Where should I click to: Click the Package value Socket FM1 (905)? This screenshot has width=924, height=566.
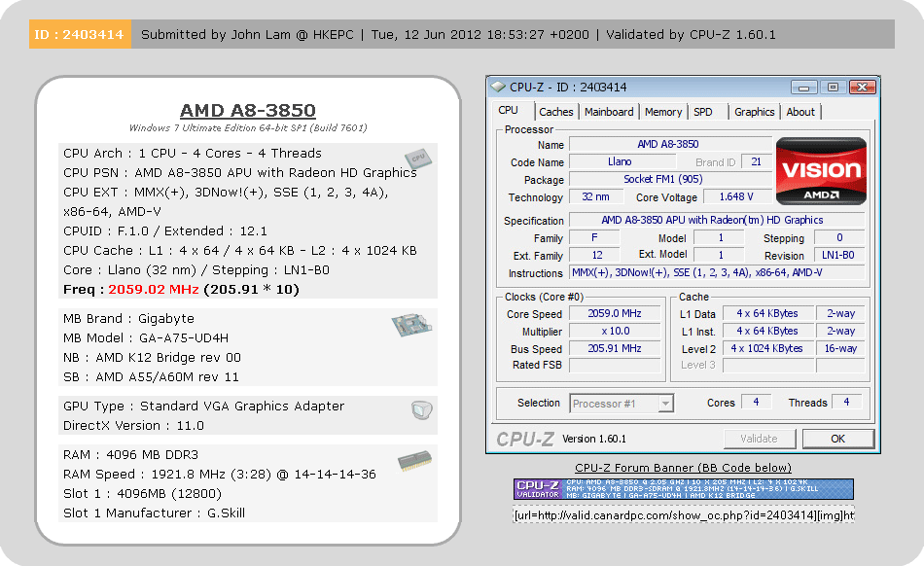pyautogui.click(x=670, y=179)
